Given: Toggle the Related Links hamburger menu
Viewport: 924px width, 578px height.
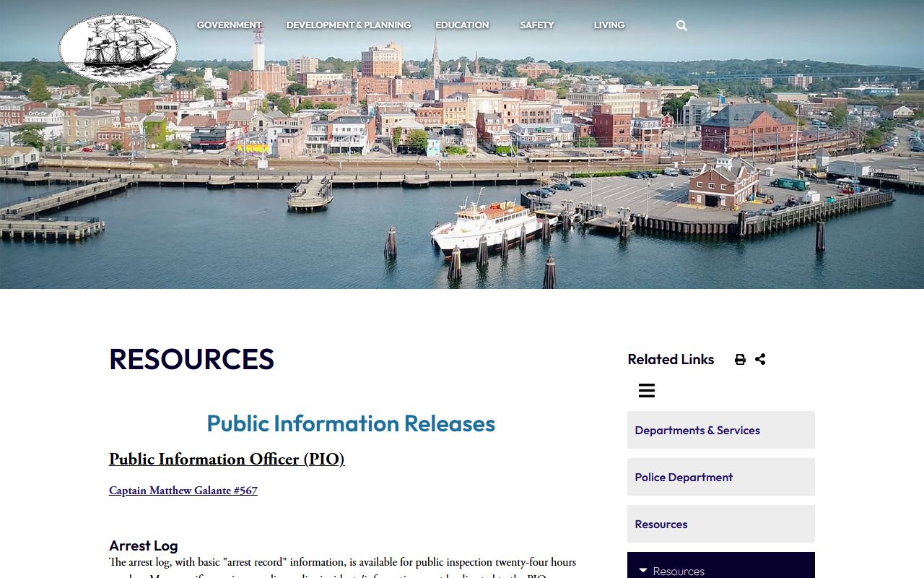Looking at the screenshot, I should click(x=647, y=391).
